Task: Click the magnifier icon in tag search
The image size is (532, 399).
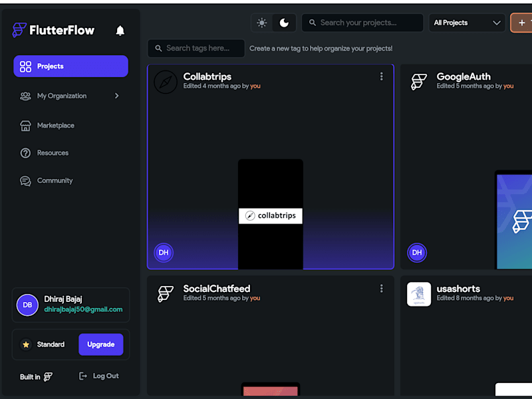Action: pyautogui.click(x=158, y=48)
